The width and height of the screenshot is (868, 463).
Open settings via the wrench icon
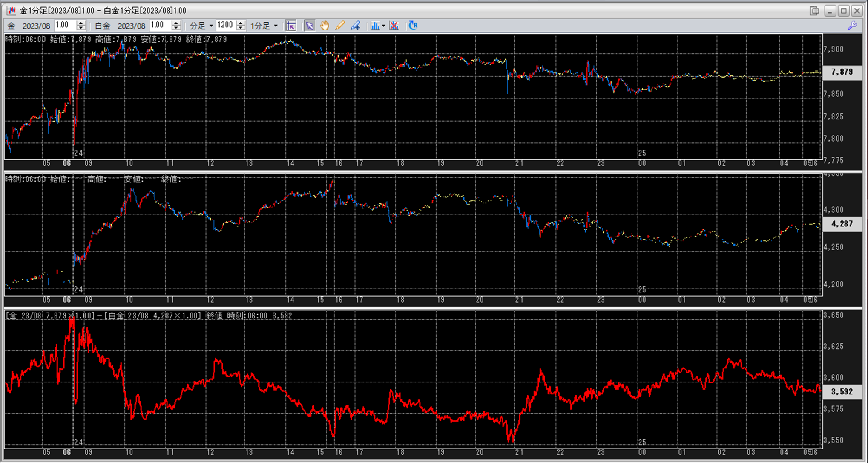click(x=852, y=26)
